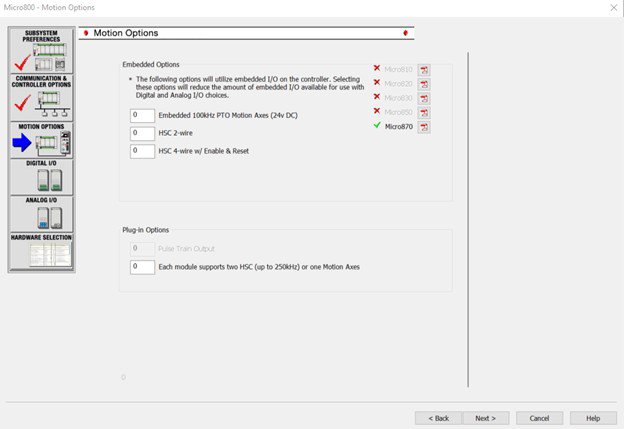Click the Micro830 controller label
Viewport: 624px width, 429px height.
[398, 98]
